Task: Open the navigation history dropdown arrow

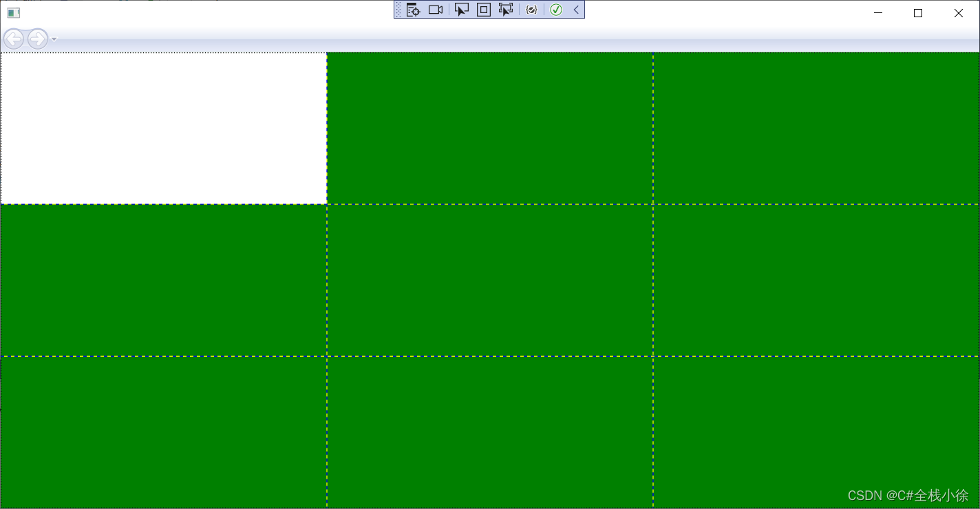Action: coord(54,39)
